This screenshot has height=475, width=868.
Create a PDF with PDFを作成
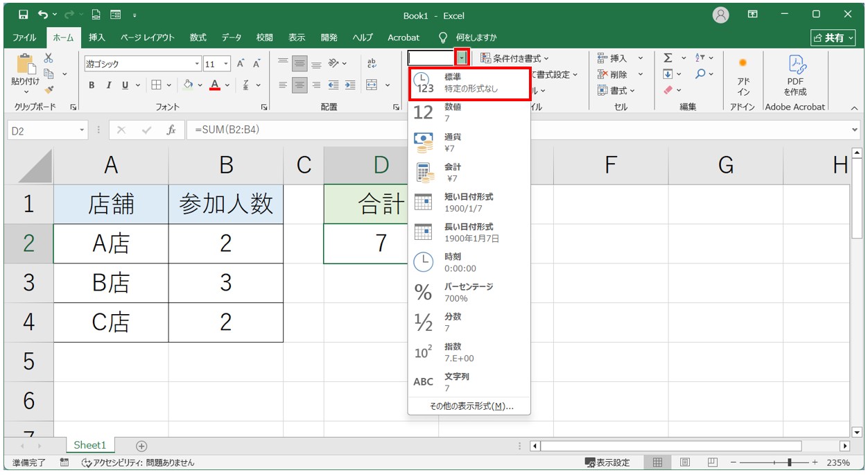tap(795, 76)
